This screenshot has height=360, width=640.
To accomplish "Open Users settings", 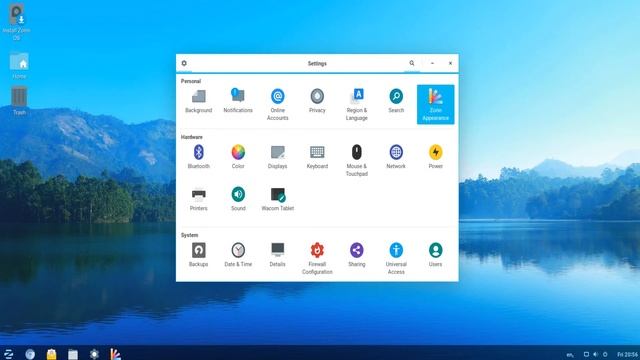I will click(436, 255).
